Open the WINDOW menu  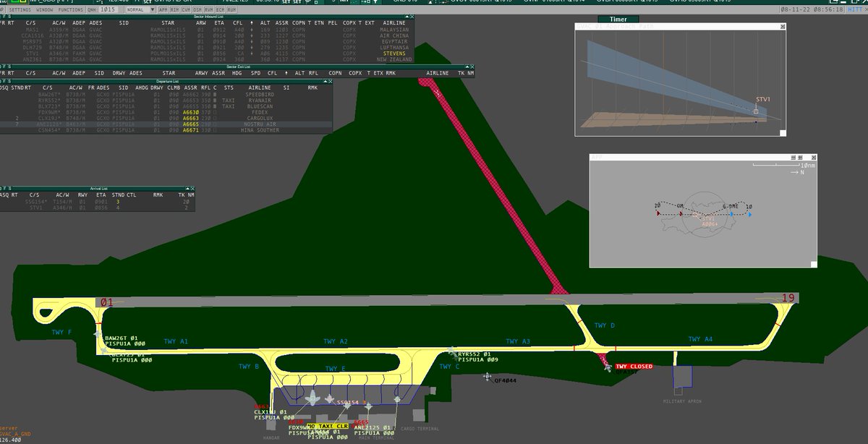click(44, 11)
